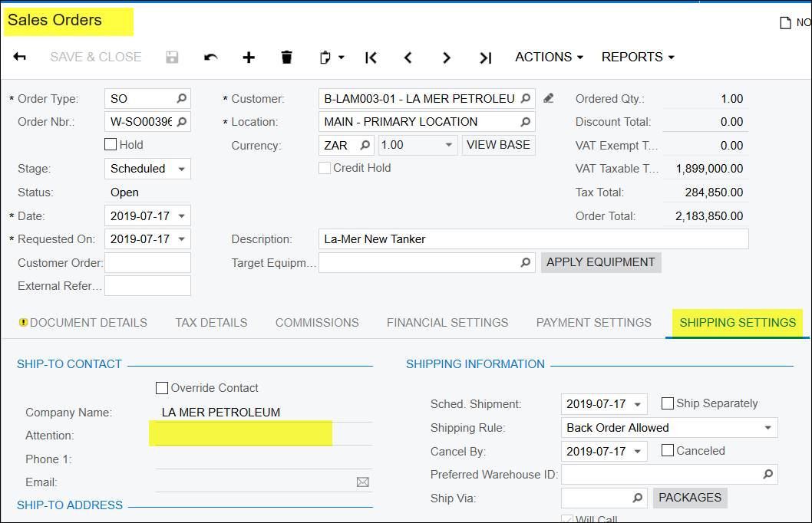This screenshot has width=812, height=523.
Task: Add a new record with plus icon
Action: (x=248, y=58)
